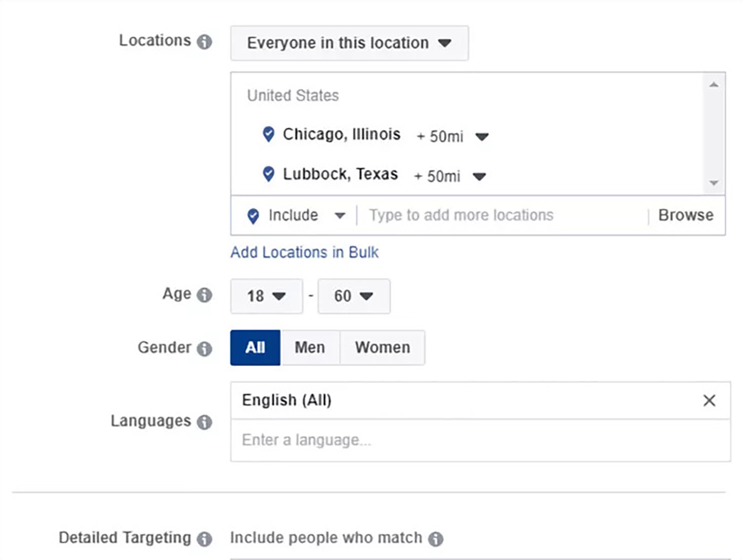742x560 pixels.
Task: Click the Detailed Targeting info icon
Action: 204,539
